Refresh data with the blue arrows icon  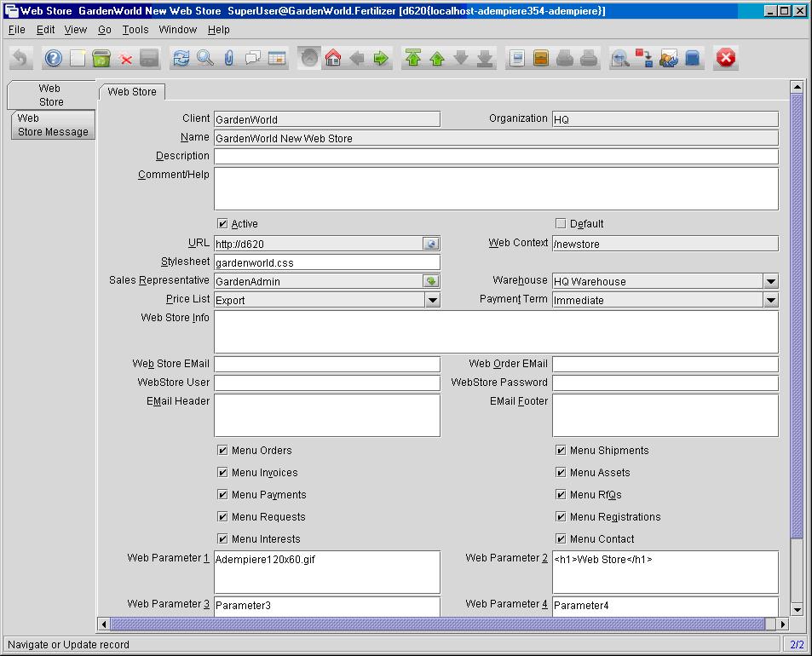click(181, 58)
